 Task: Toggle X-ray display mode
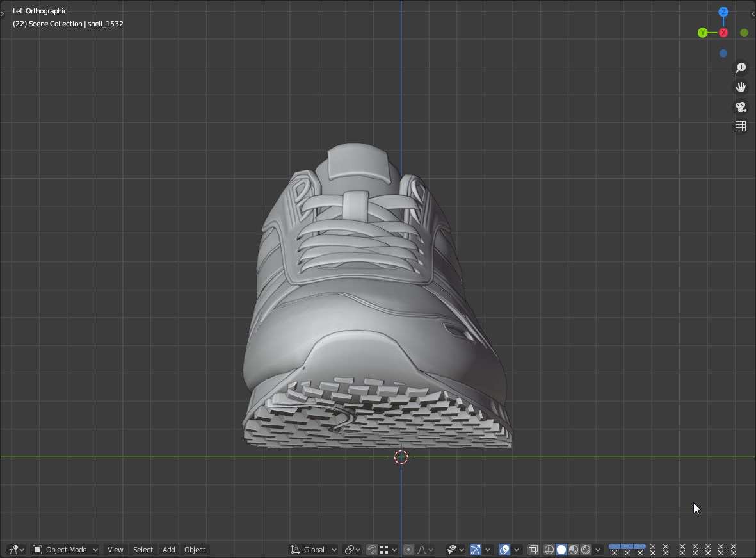tap(533, 550)
